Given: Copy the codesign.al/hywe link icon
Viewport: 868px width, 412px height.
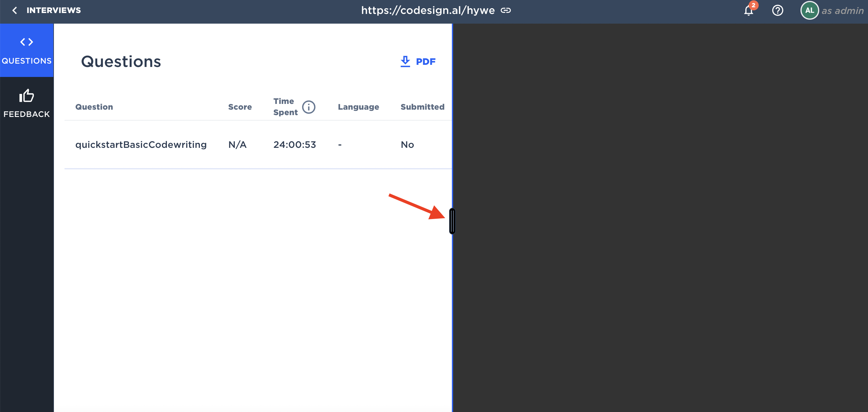Looking at the screenshot, I should tap(505, 11).
